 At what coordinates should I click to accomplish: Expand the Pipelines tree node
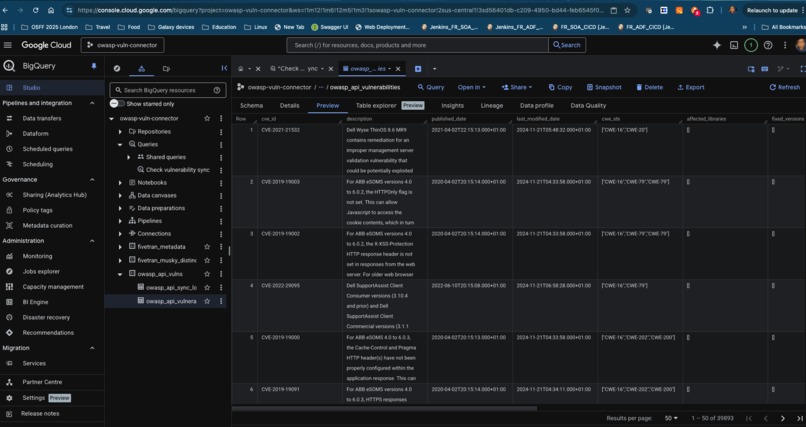pos(120,221)
